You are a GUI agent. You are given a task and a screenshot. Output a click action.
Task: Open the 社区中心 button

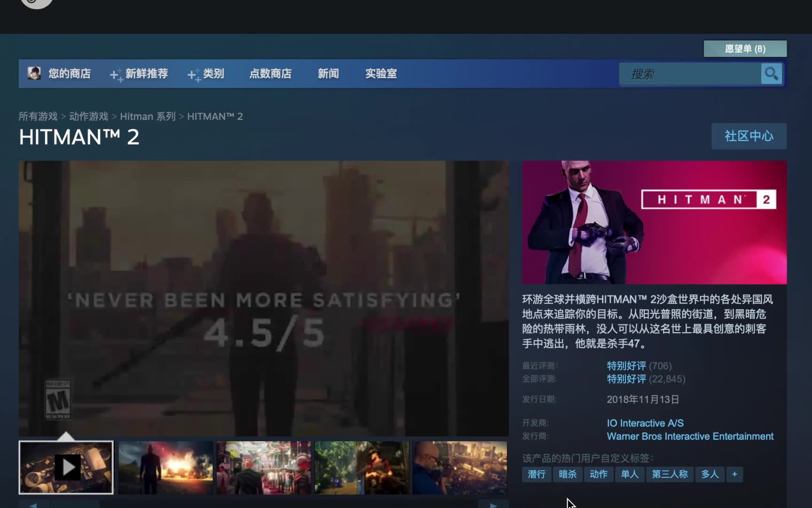point(749,136)
